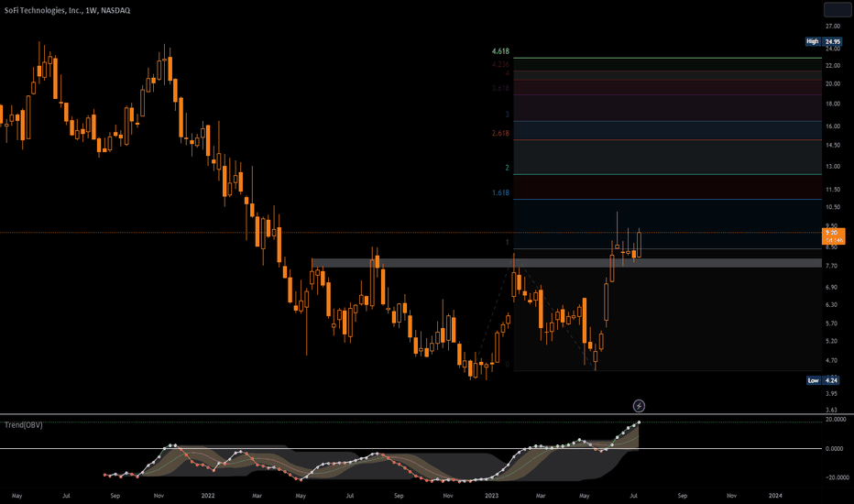Select the 4.618 Fibonacci level label

(x=500, y=51)
